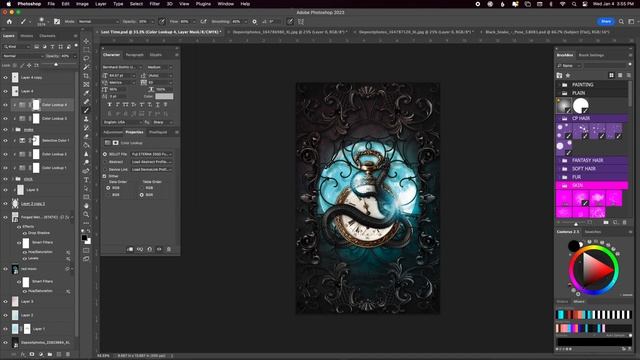Screen dimensions: 640x360
Task: Select the 3DLUT File radio button
Action: [x=104, y=154]
